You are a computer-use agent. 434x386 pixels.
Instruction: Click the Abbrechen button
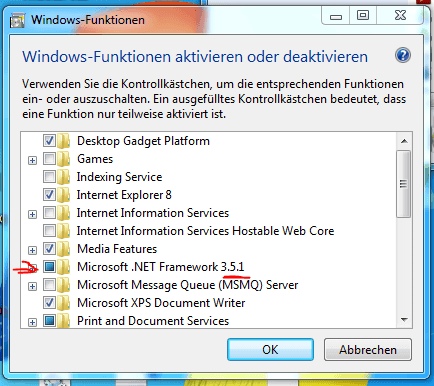368,350
